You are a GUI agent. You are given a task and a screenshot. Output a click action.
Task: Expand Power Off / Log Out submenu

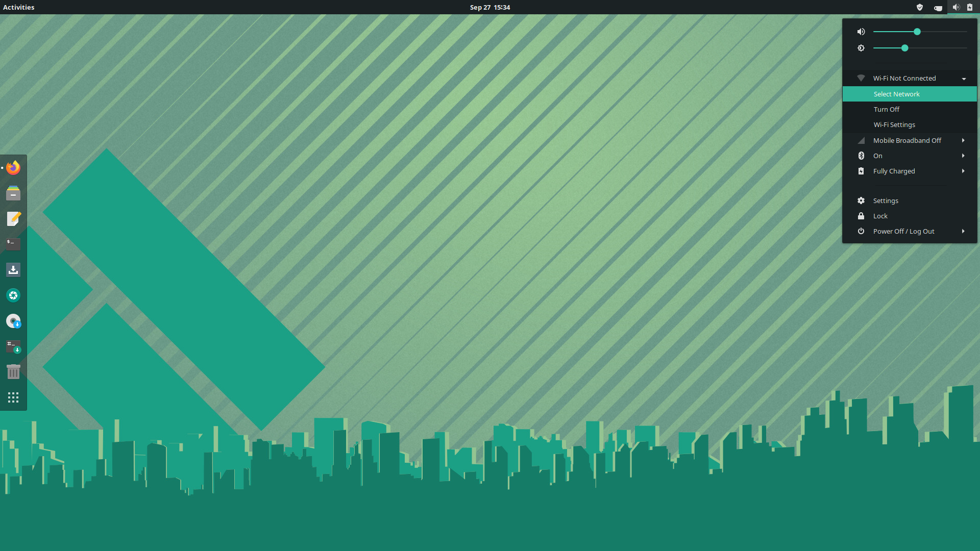pyautogui.click(x=910, y=231)
